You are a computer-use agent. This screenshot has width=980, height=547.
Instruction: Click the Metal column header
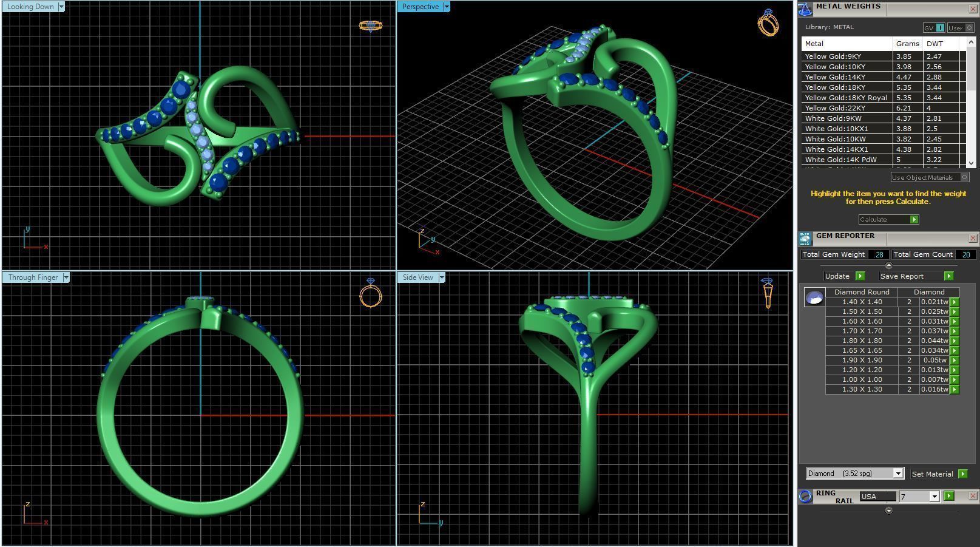847,44
